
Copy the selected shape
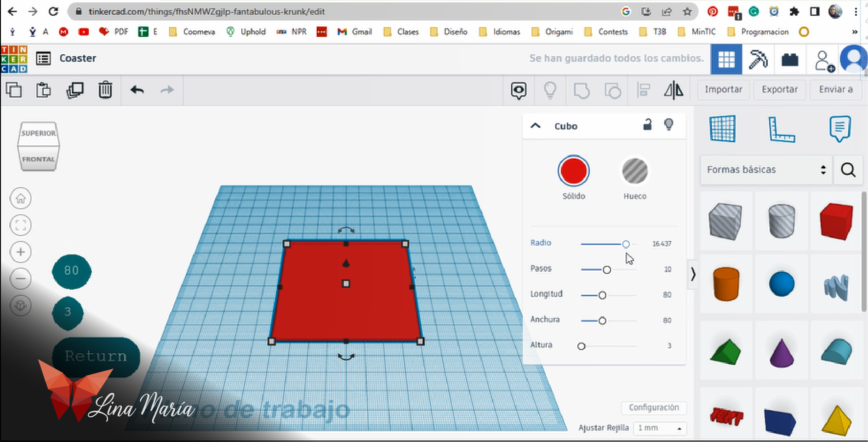(x=14, y=90)
